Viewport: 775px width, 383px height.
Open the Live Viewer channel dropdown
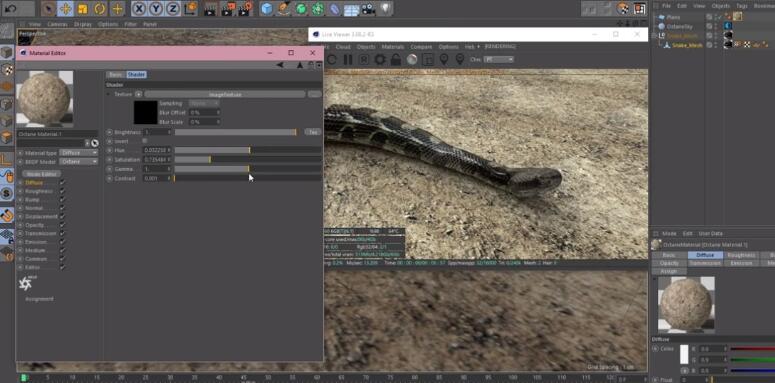pyautogui.click(x=498, y=60)
